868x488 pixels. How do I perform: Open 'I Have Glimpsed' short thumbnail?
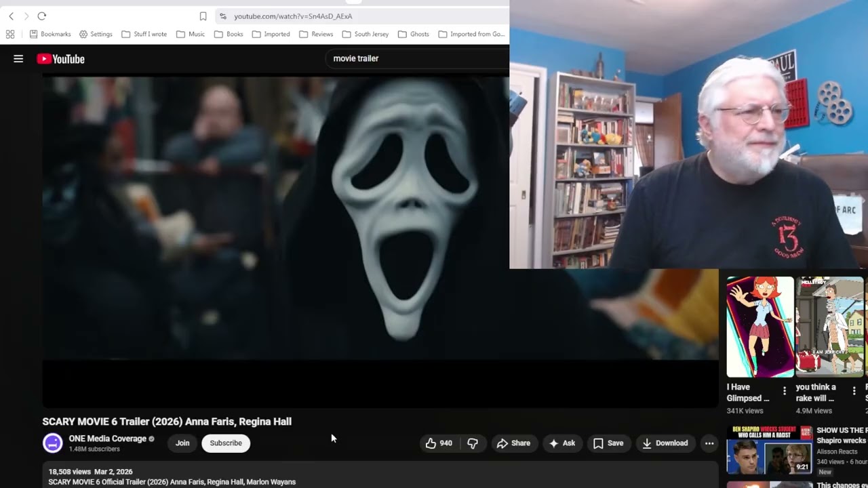[760, 327]
